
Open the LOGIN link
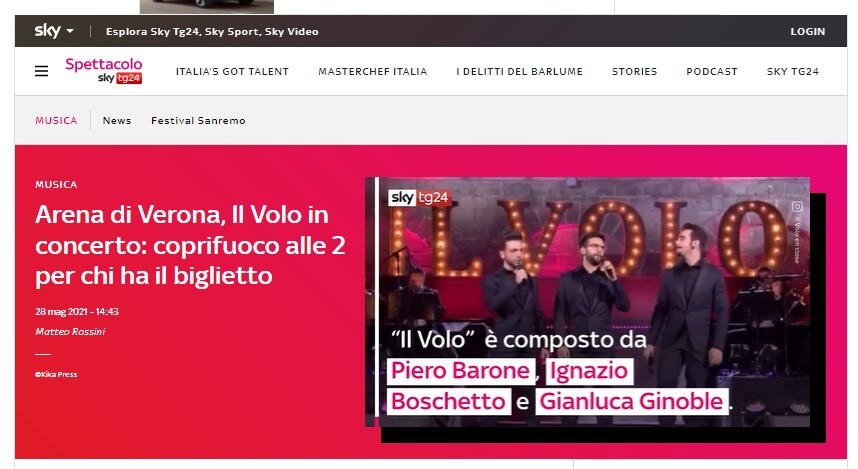pos(808,32)
